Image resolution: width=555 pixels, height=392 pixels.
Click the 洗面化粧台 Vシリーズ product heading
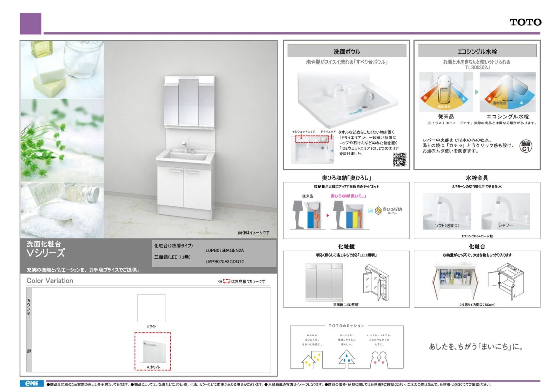pyautogui.click(x=46, y=249)
